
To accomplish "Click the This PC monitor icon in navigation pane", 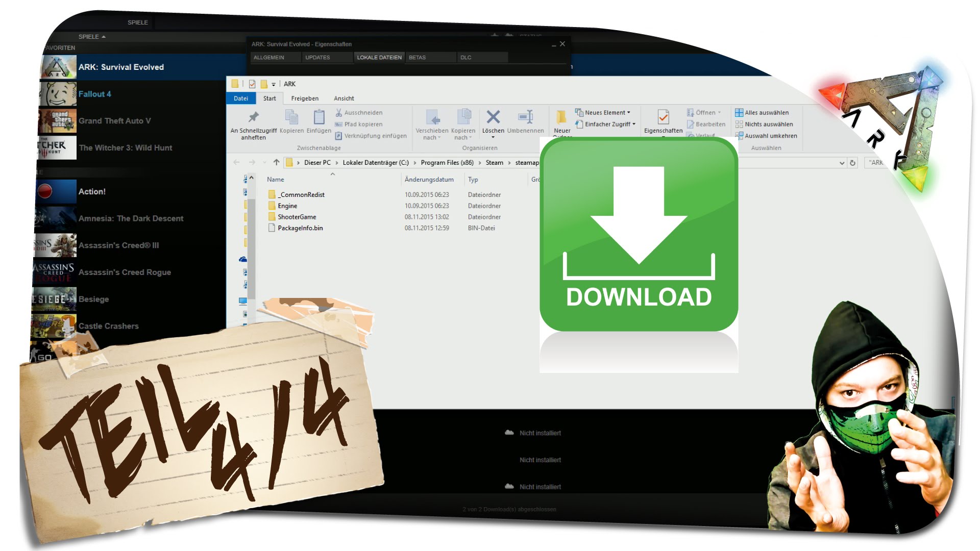I will tap(243, 301).
